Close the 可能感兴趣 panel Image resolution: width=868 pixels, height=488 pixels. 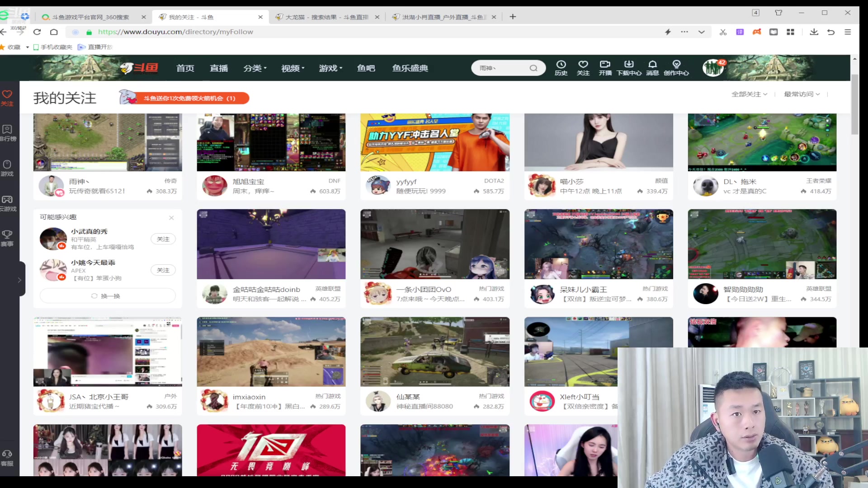tap(171, 218)
